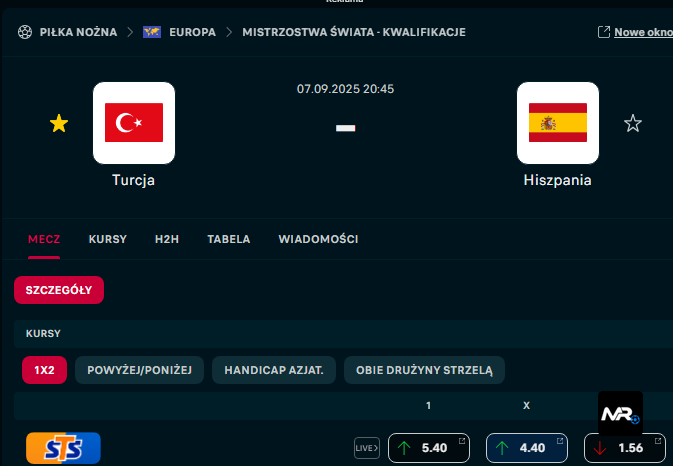Select Handicap Azjat. odds filter

tap(273, 370)
